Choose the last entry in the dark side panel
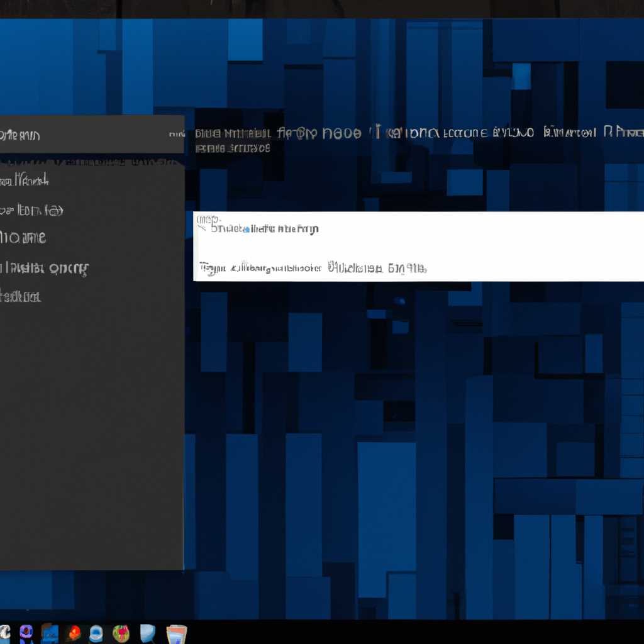This screenshot has width=644, height=644. point(21,296)
